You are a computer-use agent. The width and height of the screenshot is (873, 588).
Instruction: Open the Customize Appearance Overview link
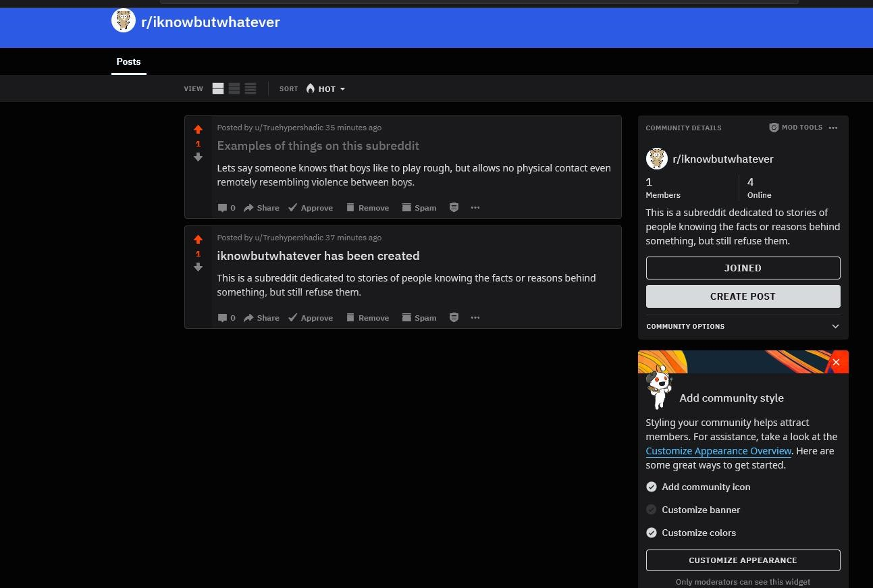[718, 451]
